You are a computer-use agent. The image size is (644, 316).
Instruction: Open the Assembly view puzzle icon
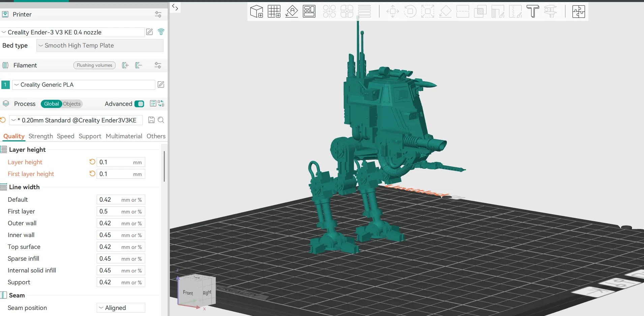point(579,11)
